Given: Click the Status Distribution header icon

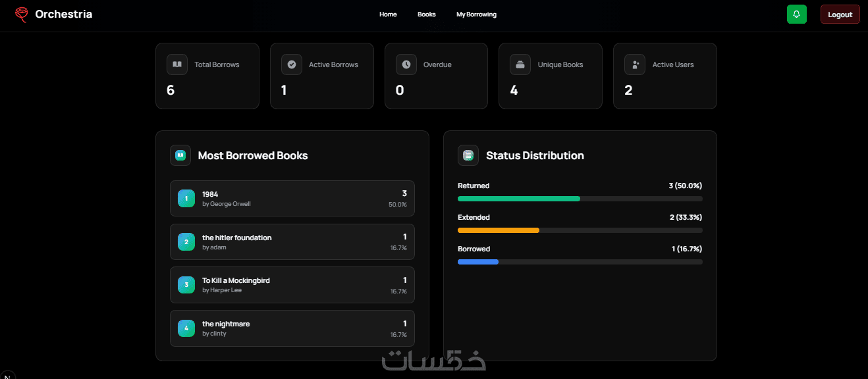Looking at the screenshot, I should (468, 155).
